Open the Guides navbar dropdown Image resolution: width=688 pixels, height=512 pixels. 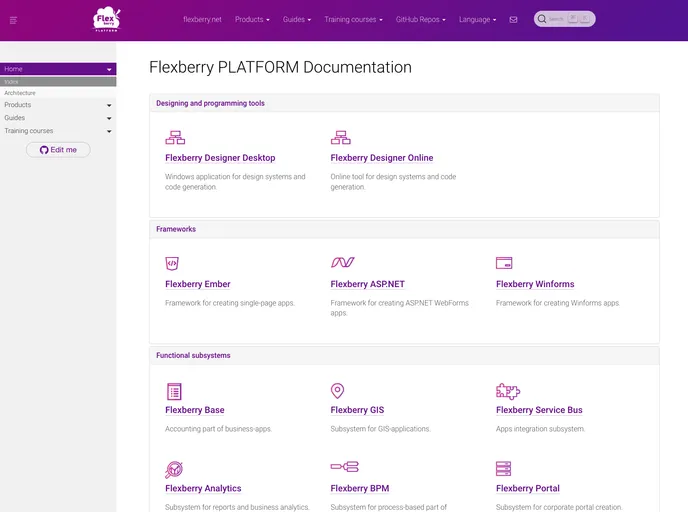point(297,19)
